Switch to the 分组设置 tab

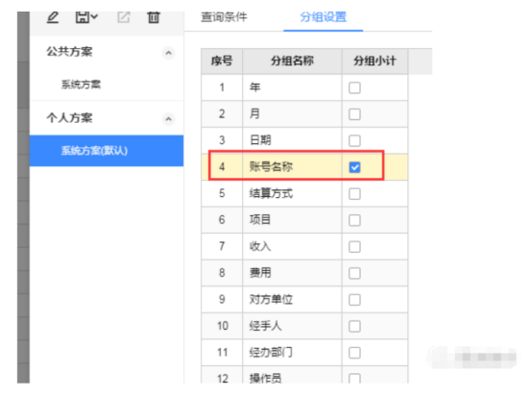tap(323, 17)
